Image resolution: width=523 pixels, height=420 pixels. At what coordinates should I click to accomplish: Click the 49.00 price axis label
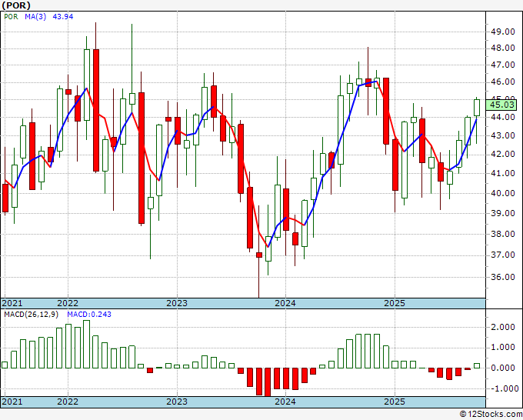pyautogui.click(x=503, y=32)
